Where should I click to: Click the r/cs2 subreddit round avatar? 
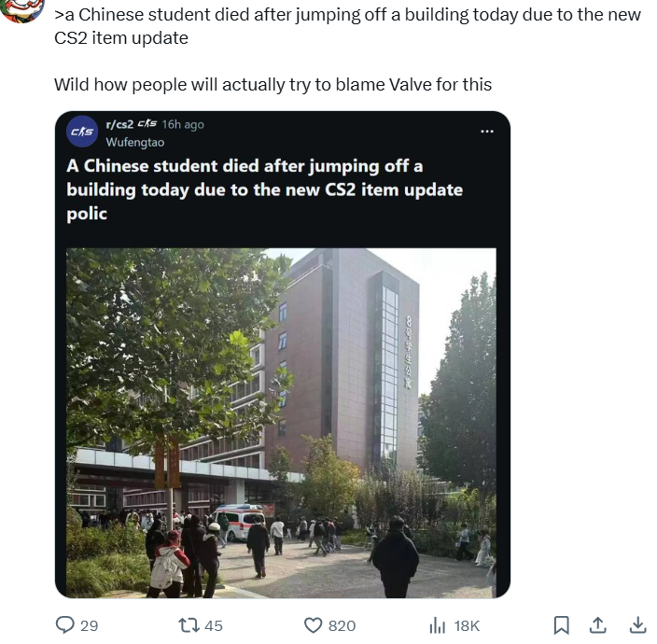pyautogui.click(x=82, y=132)
